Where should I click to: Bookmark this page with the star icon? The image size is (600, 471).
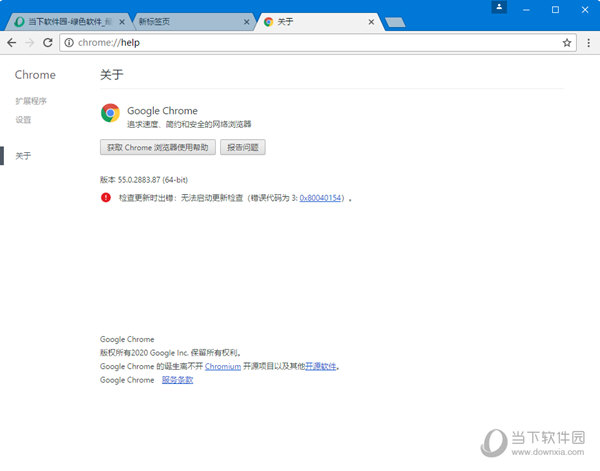566,43
